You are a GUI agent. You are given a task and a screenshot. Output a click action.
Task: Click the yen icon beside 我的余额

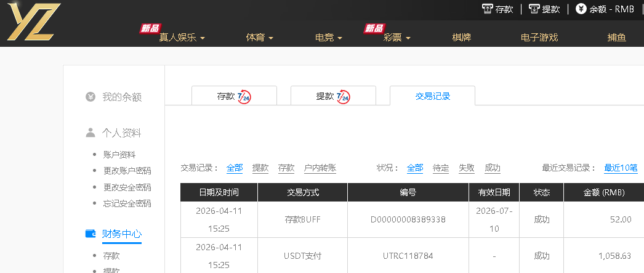pyautogui.click(x=91, y=97)
